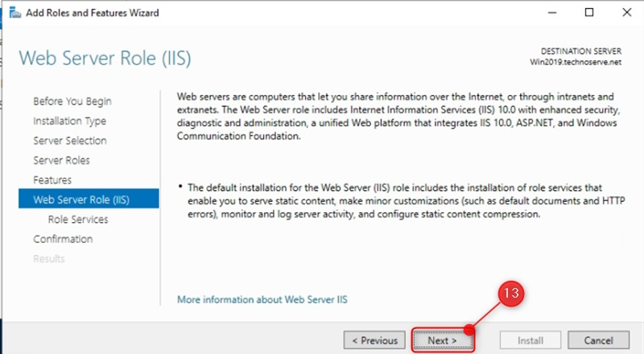
Task: Click the Web Server Role (IIS) page heading
Action: 105,59
